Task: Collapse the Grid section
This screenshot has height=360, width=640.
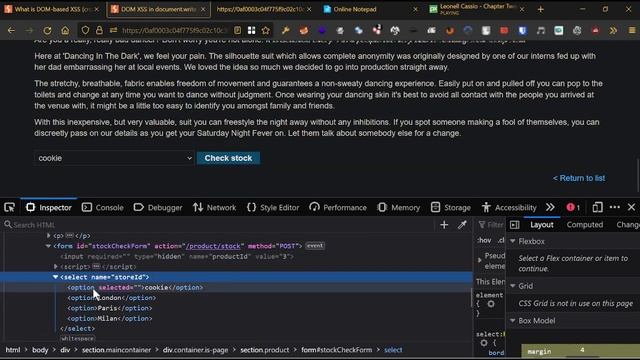Action: click(x=513, y=286)
